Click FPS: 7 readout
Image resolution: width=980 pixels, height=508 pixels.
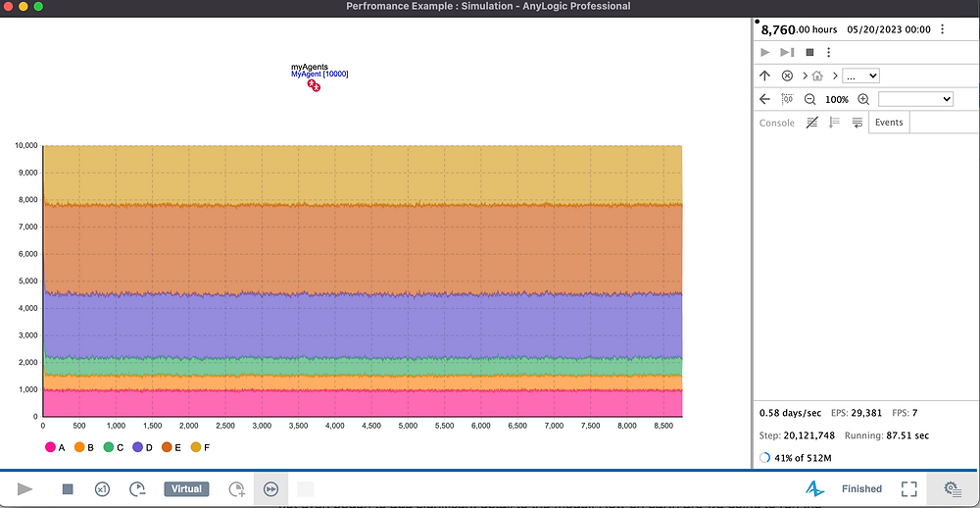[905, 413]
